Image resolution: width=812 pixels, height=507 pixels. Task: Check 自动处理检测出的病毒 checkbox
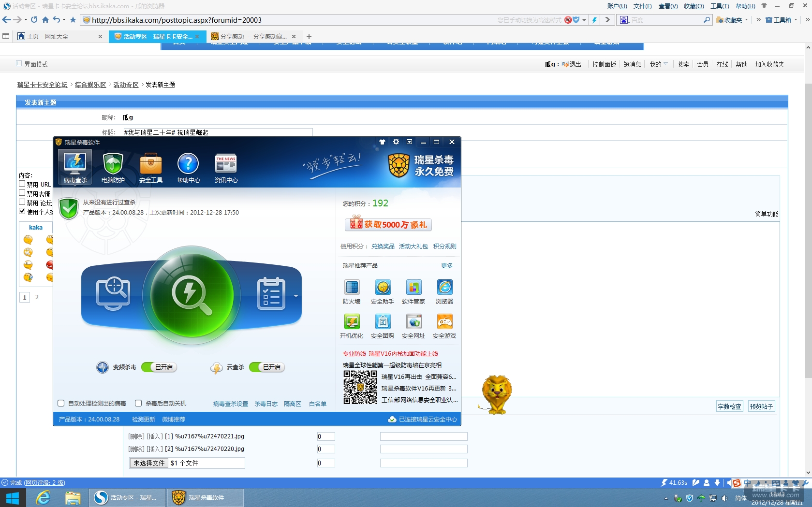(x=61, y=403)
